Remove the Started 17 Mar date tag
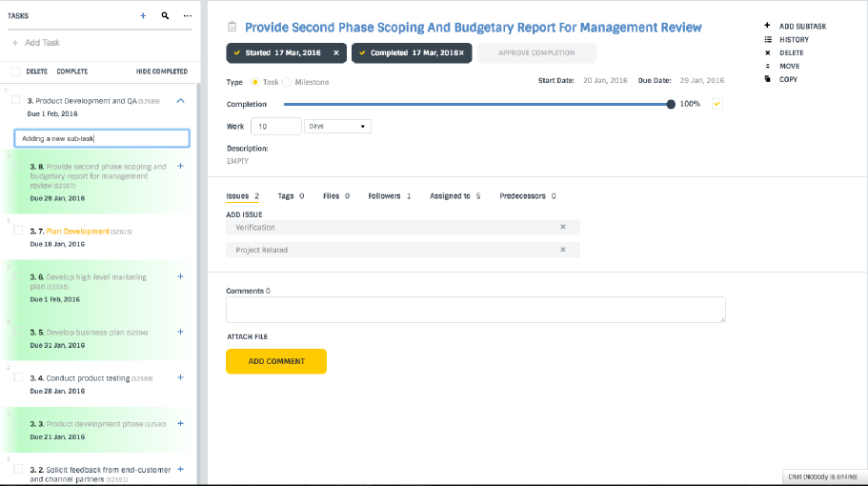Screen dimensions: 868x486 [x=336, y=52]
